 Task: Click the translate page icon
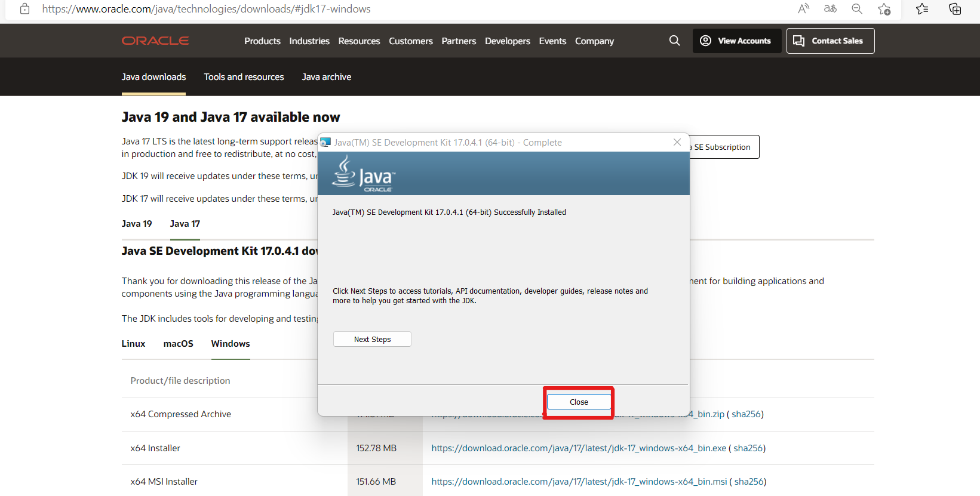point(830,8)
